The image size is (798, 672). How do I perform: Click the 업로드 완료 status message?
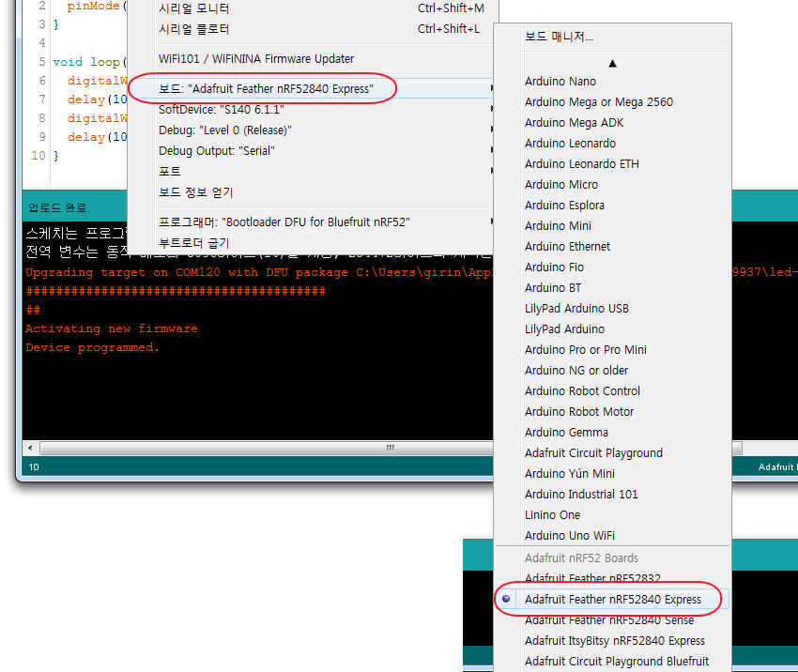59,207
